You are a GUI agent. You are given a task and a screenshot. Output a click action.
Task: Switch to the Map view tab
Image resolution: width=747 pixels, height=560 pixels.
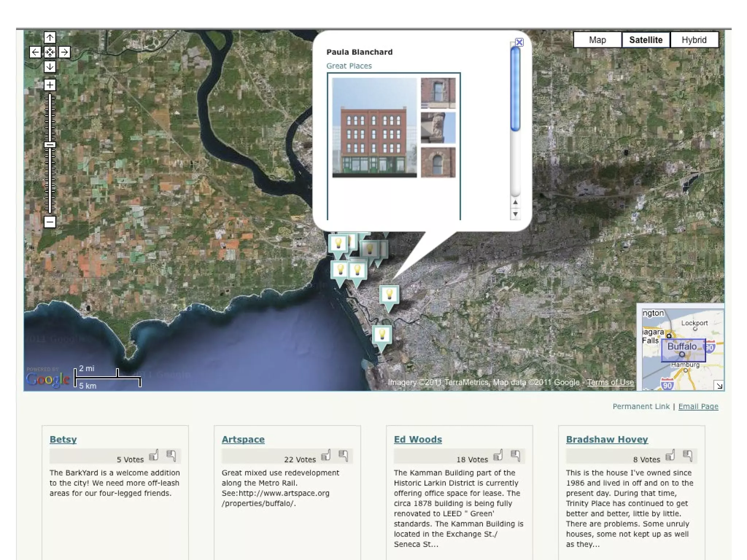(x=597, y=40)
